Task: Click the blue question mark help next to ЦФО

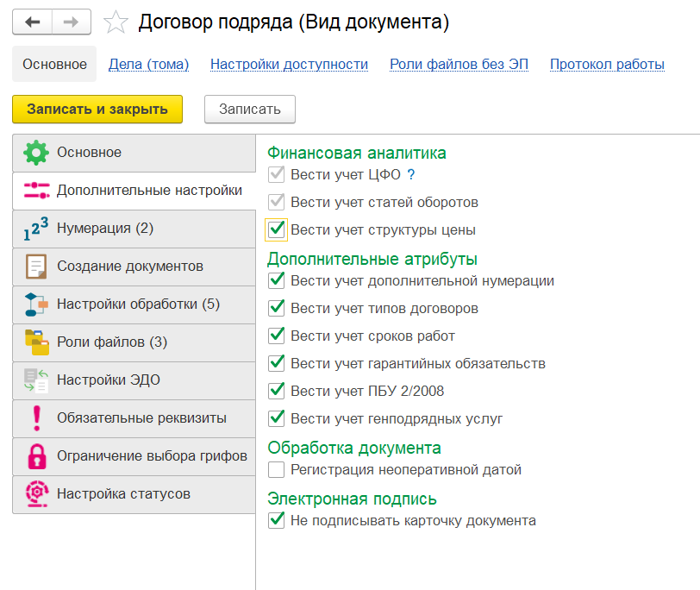Action: pyautogui.click(x=410, y=174)
